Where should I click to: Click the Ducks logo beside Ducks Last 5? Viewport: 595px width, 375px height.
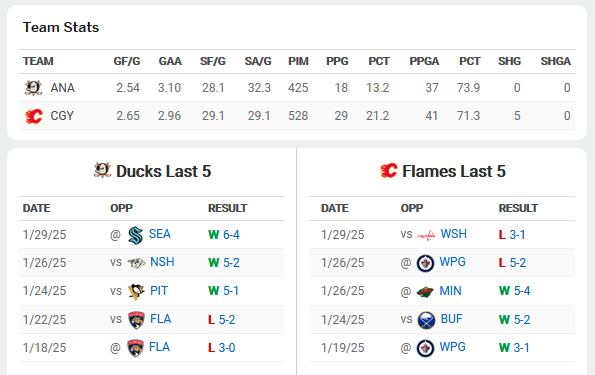pos(102,170)
